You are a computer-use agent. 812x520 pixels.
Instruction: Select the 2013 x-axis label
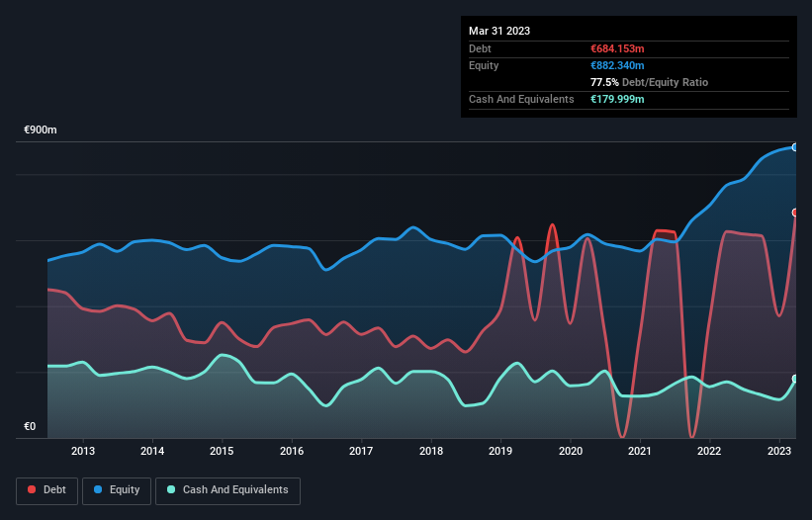click(x=83, y=451)
